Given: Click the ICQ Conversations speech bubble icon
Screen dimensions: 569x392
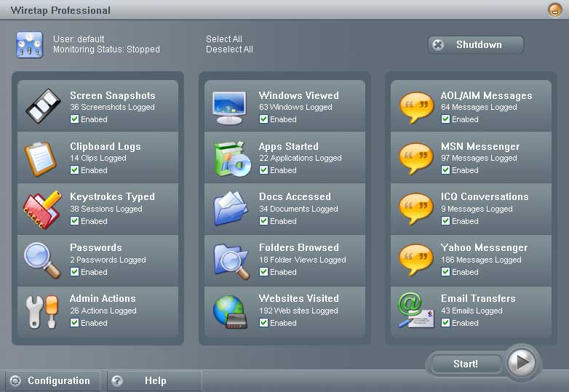Looking at the screenshot, I should [416, 209].
